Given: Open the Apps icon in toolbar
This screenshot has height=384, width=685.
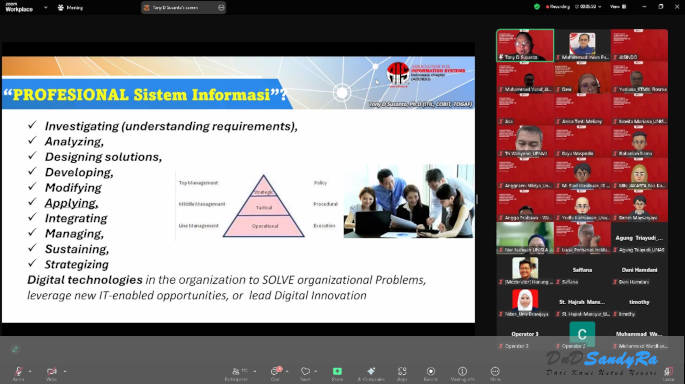Looking at the screenshot, I should (402, 372).
